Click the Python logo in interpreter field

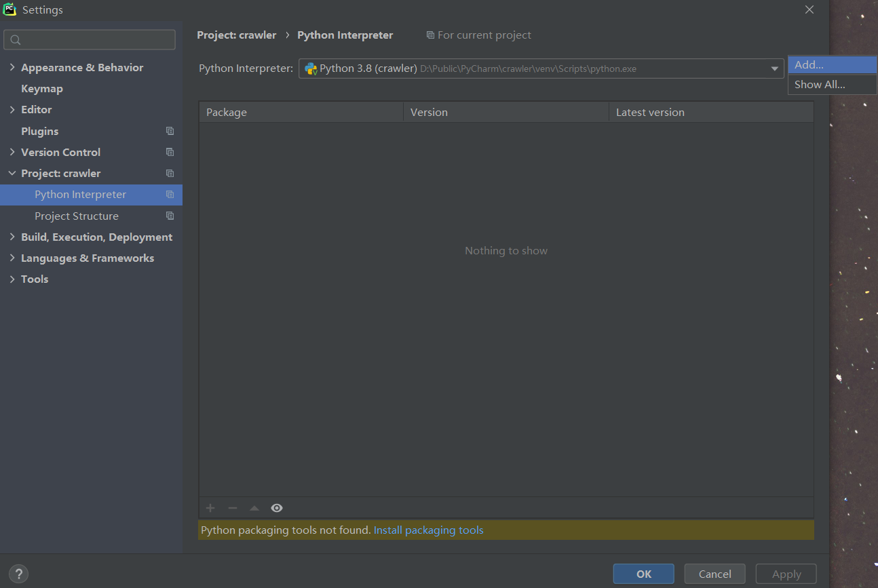click(311, 68)
